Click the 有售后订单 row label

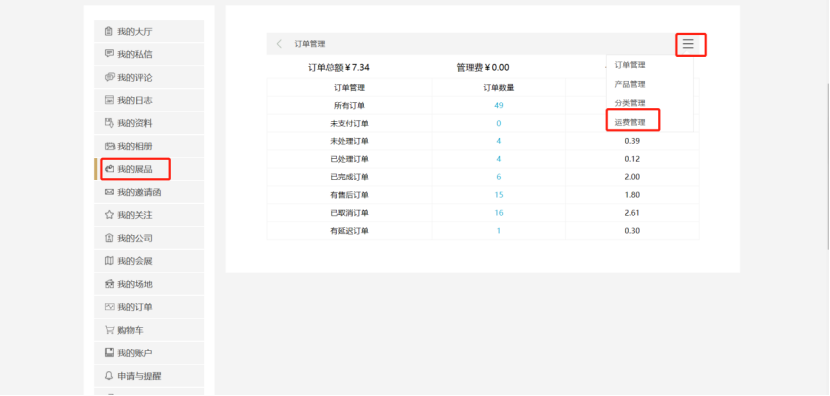click(x=349, y=195)
